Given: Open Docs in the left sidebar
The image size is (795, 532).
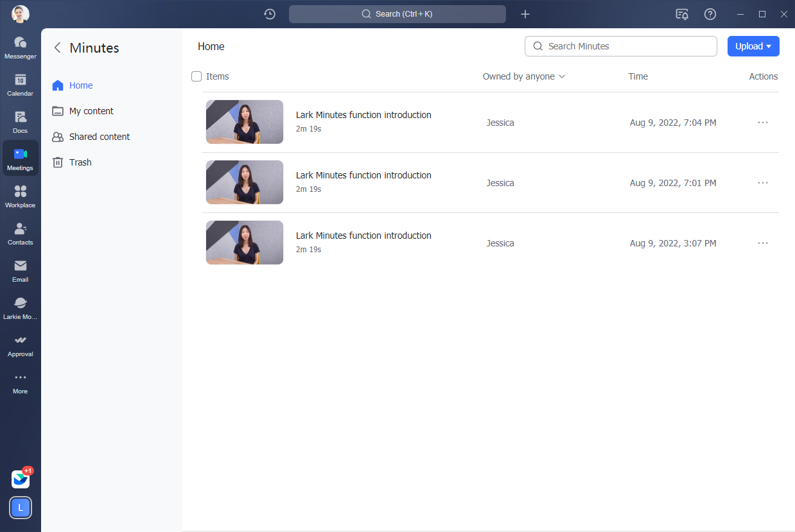Looking at the screenshot, I should coord(20,121).
